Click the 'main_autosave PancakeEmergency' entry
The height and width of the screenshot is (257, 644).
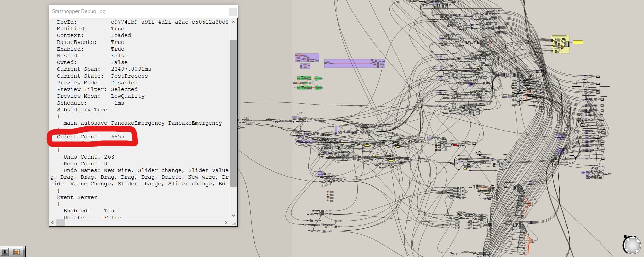146,123
